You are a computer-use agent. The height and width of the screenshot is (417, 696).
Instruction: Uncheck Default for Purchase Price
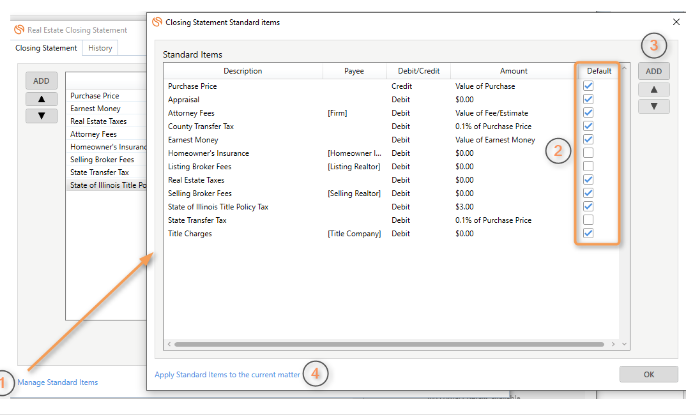pos(588,87)
